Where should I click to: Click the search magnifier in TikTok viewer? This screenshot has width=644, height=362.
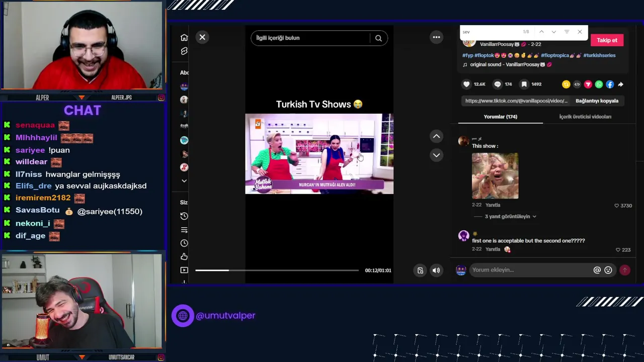coord(378,38)
